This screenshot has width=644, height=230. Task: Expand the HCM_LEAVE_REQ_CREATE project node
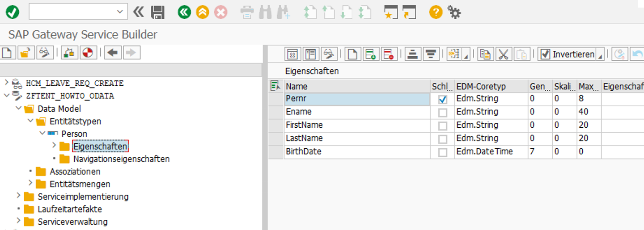[x=6, y=83]
